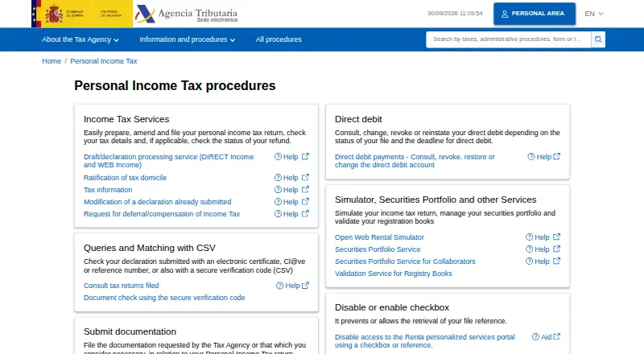
Task: Click Help question icon for Securities Portfolio Service
Action: [530, 249]
